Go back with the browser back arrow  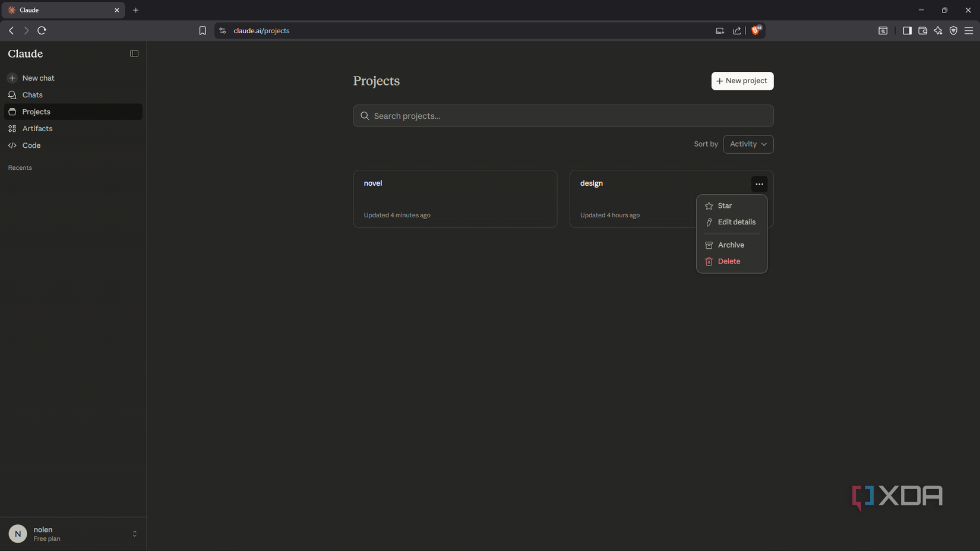click(x=11, y=30)
